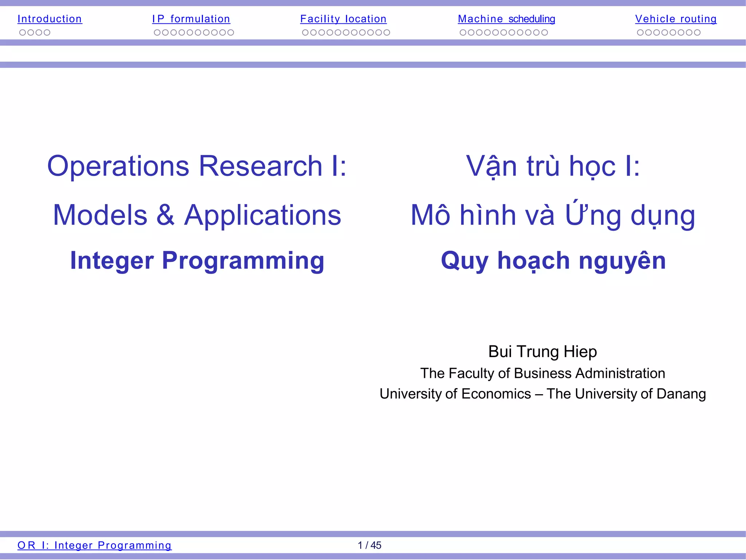The height and width of the screenshot is (560, 746).
Task: Click last slide circle under Facility location
Action: pyautogui.click(x=387, y=32)
